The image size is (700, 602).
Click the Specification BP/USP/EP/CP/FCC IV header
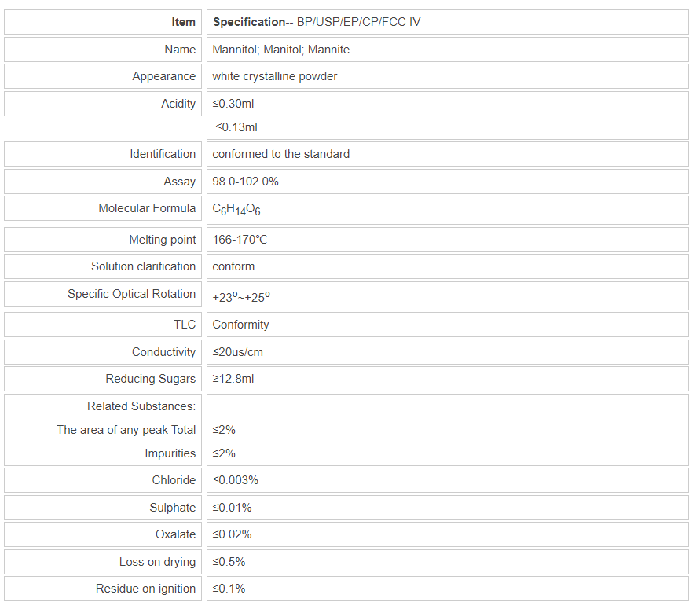tap(316, 22)
